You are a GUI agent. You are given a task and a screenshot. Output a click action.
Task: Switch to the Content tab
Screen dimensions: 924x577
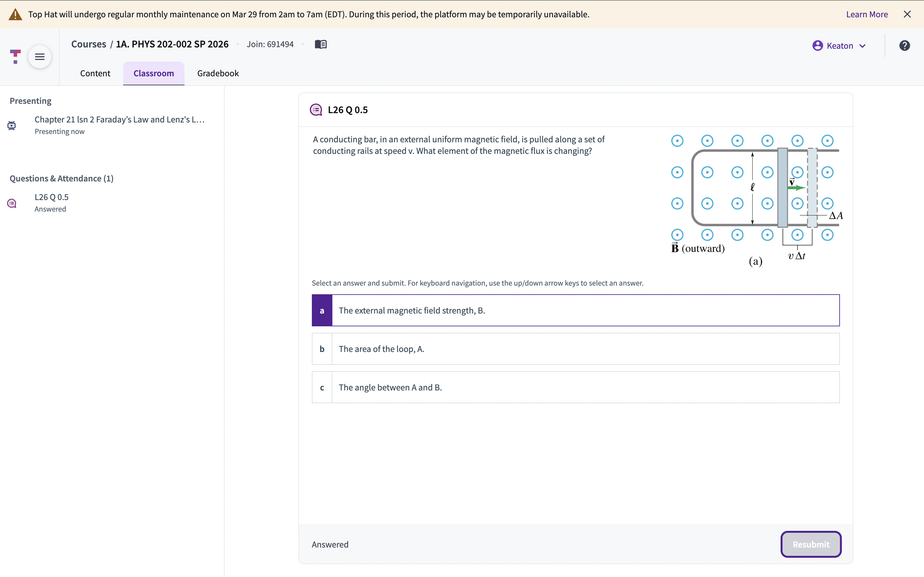point(95,73)
